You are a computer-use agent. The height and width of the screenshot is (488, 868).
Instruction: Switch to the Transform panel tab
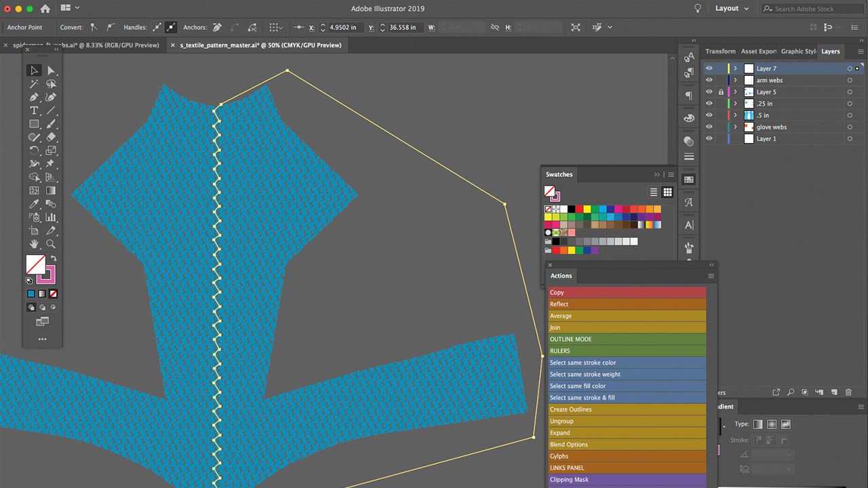tap(720, 52)
